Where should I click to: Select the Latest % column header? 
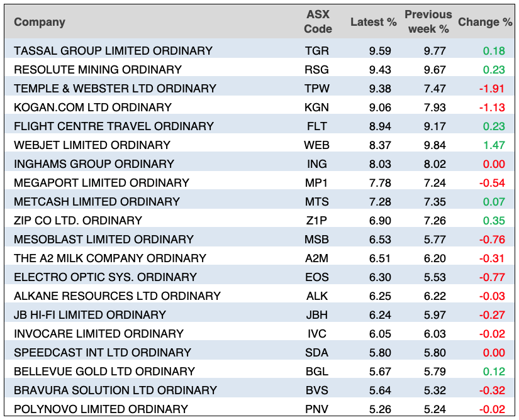[x=373, y=22]
